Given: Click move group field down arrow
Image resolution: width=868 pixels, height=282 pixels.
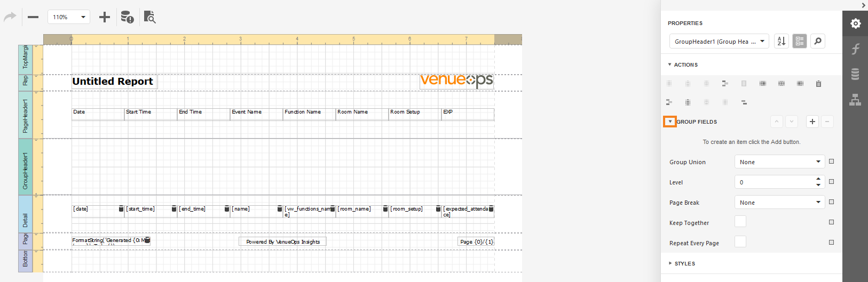Looking at the screenshot, I should click(x=792, y=122).
